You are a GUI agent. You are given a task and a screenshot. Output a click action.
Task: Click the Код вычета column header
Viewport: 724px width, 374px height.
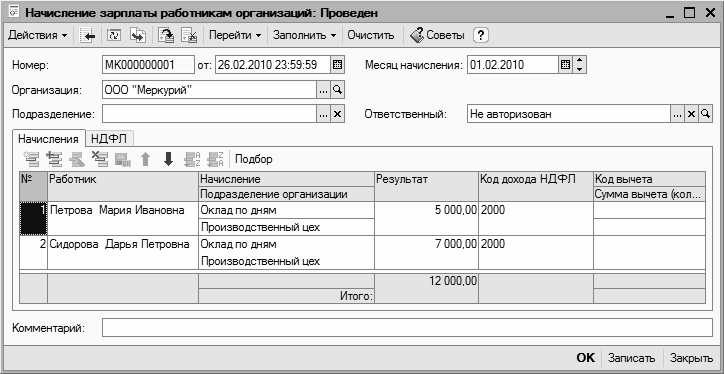(649, 179)
